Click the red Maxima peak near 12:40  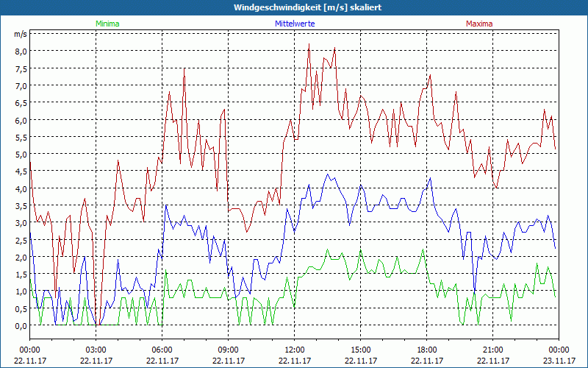(309, 44)
